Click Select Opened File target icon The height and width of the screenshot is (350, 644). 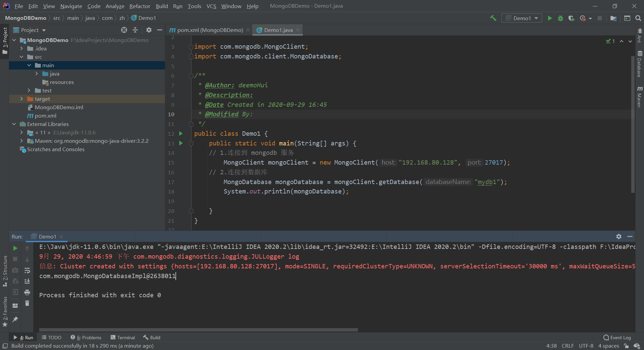pos(124,30)
